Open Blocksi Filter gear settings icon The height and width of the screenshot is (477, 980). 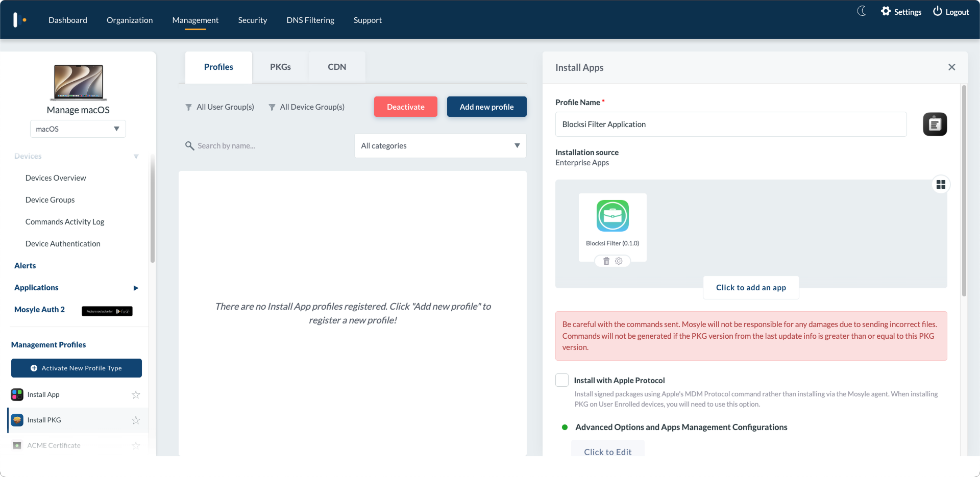coord(619,261)
